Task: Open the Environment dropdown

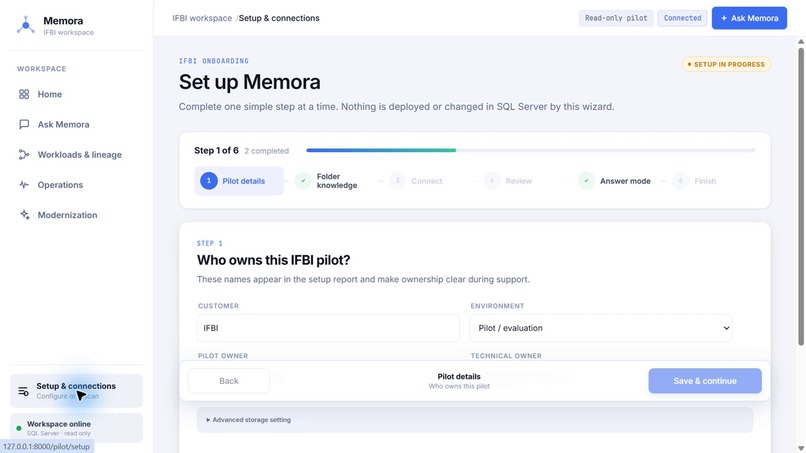Action: point(600,328)
